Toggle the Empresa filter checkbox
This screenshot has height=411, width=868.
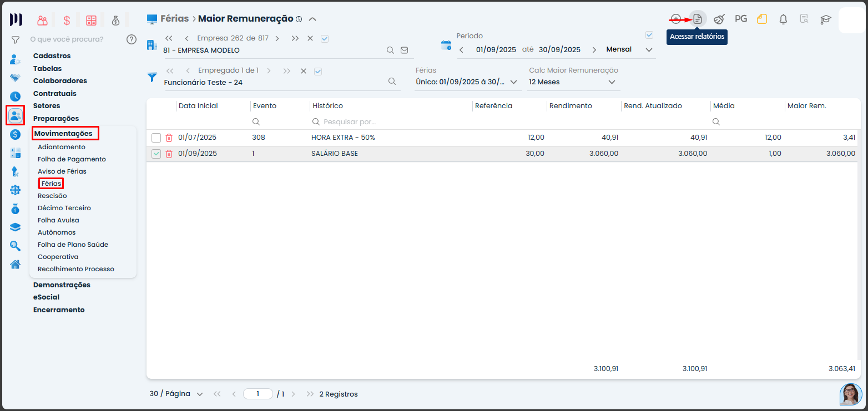[x=325, y=38]
